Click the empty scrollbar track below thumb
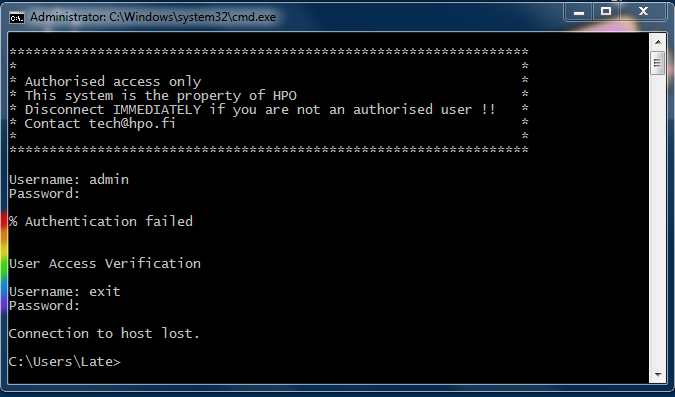The image size is (675, 397). coord(657,221)
